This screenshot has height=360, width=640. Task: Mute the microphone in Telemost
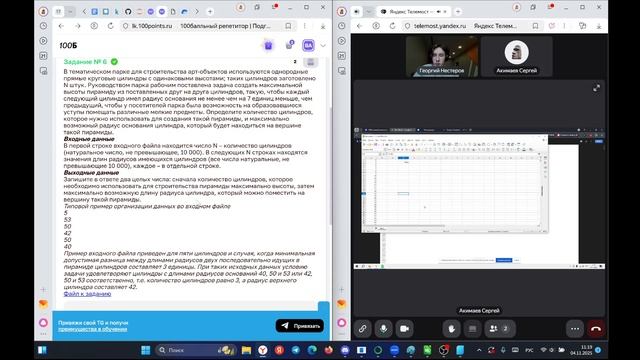(383, 329)
